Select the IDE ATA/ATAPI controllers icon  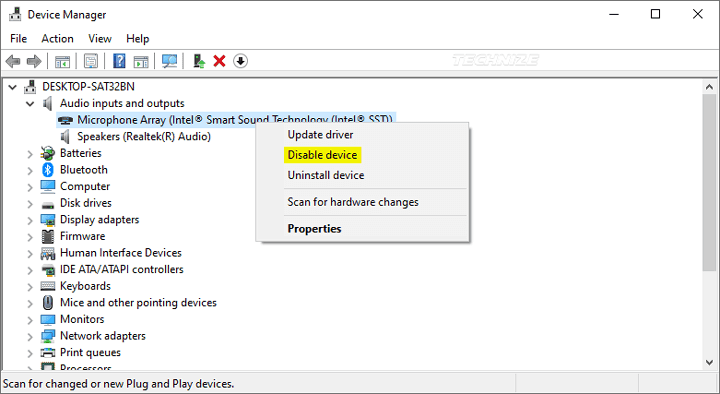48,270
